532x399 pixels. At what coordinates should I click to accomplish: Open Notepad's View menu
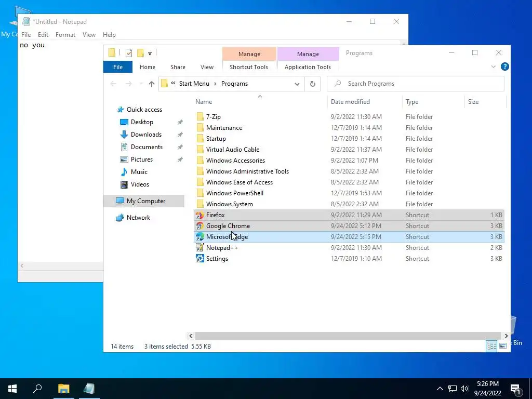[x=89, y=35]
